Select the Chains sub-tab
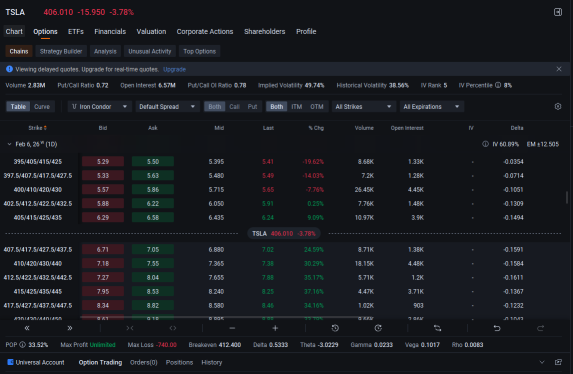This screenshot has height=374, width=573. click(19, 51)
